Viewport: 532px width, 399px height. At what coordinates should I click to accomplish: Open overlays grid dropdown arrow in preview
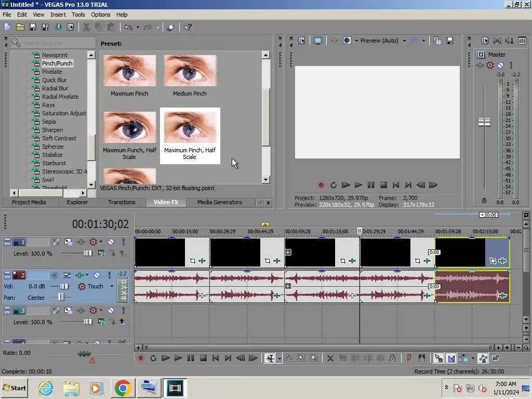click(x=423, y=41)
